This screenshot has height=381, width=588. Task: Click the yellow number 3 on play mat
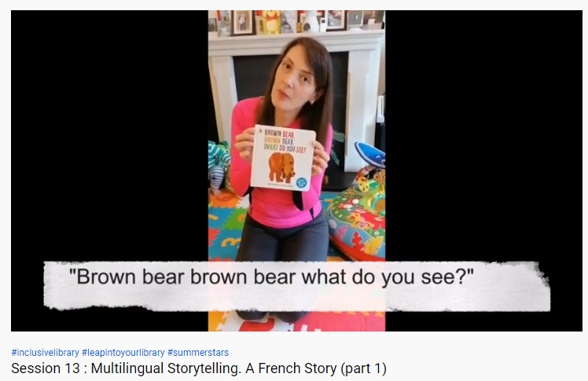point(231,243)
